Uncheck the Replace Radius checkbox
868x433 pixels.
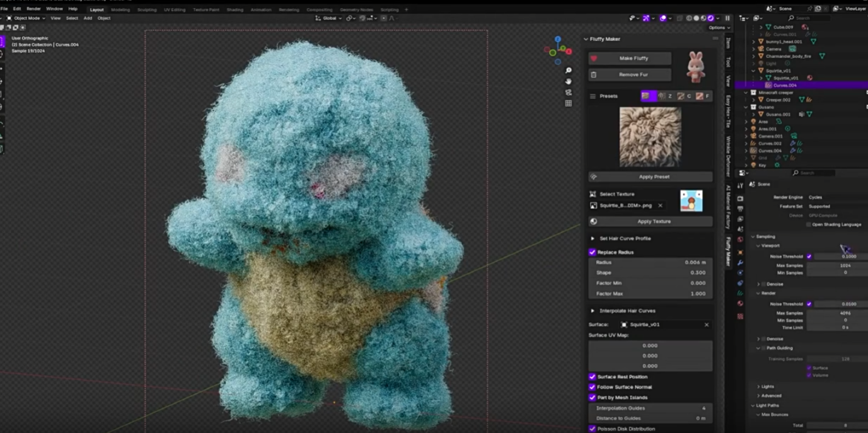point(592,252)
